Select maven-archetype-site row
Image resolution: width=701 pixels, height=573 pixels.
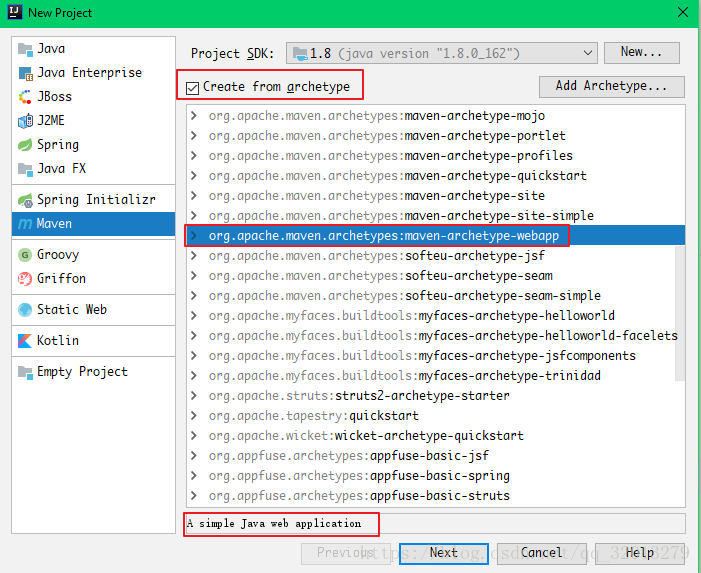coord(435,196)
